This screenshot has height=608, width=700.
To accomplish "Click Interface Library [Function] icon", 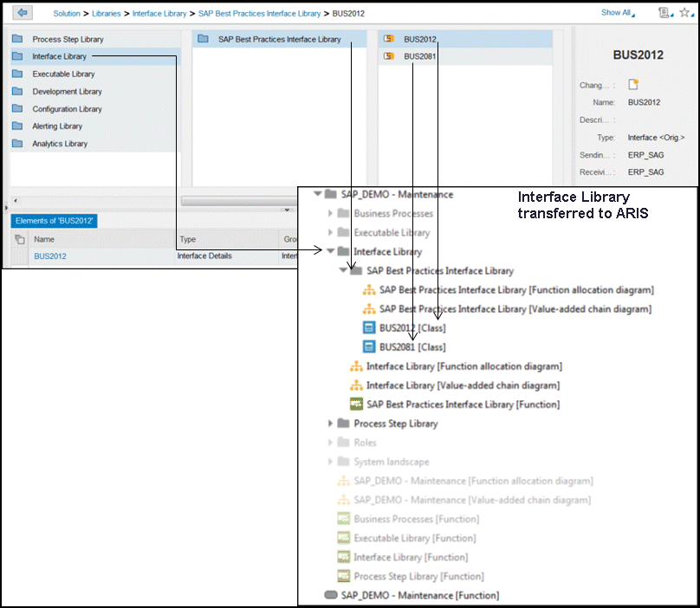I will [x=343, y=557].
